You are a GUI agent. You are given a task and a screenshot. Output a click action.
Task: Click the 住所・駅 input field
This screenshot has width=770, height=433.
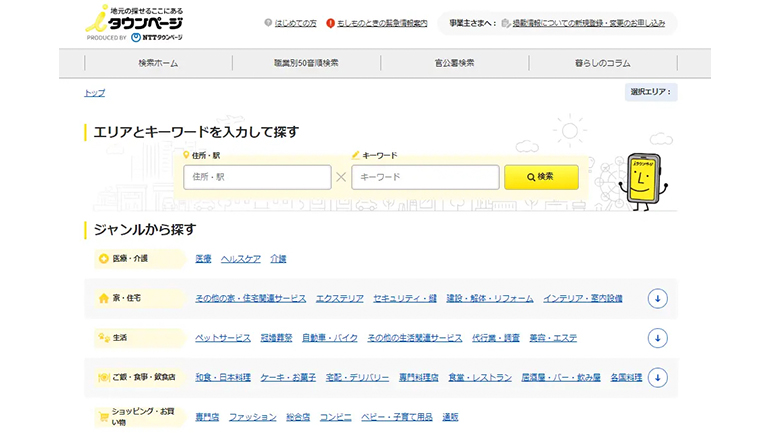click(x=257, y=177)
